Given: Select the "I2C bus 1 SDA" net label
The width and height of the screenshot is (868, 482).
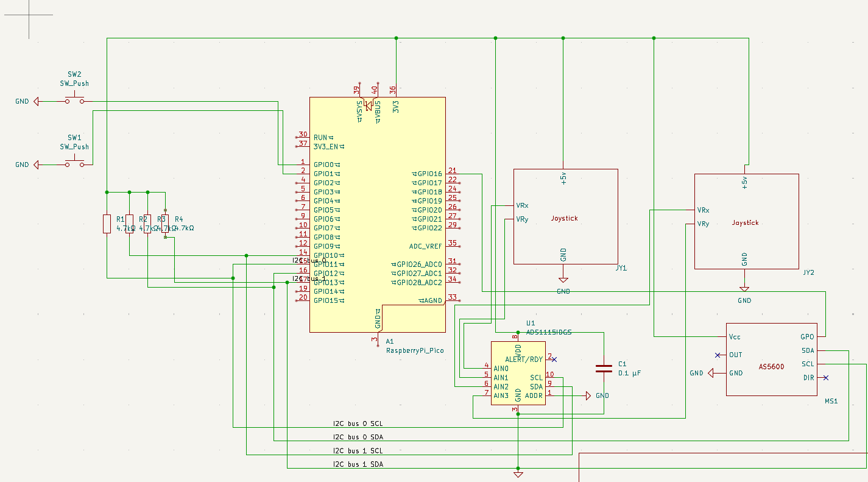Looking at the screenshot, I should [358, 464].
